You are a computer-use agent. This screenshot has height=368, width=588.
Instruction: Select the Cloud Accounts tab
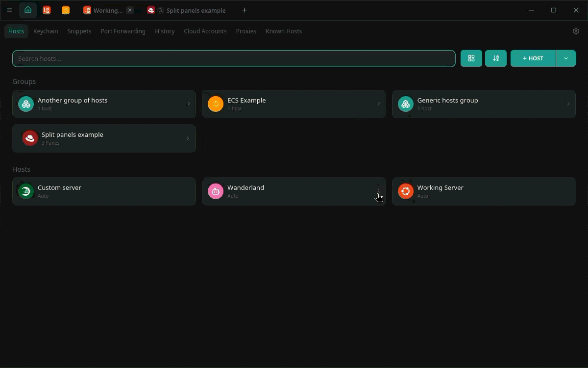coord(205,31)
